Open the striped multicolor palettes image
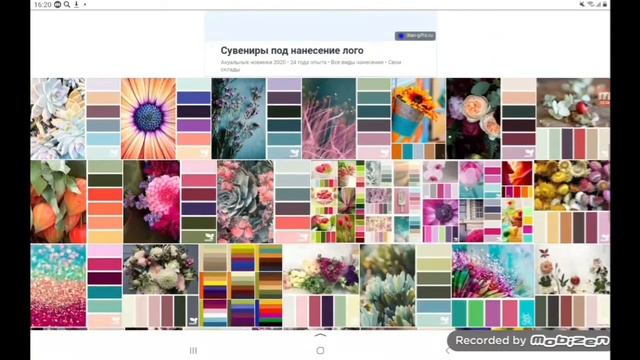 [x=241, y=286]
